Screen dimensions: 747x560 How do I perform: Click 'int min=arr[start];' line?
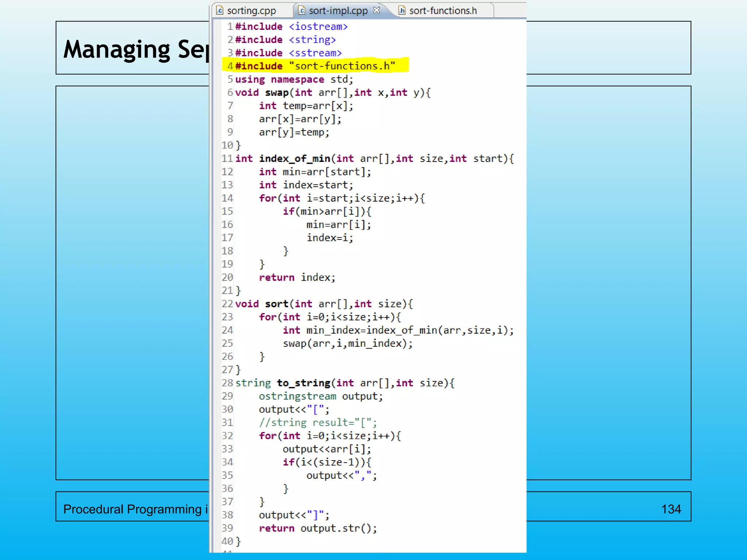pyautogui.click(x=315, y=172)
